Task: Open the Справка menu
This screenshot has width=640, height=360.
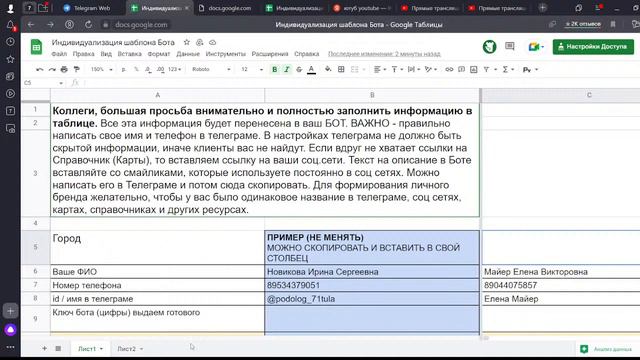Action: pyautogui.click(x=307, y=54)
